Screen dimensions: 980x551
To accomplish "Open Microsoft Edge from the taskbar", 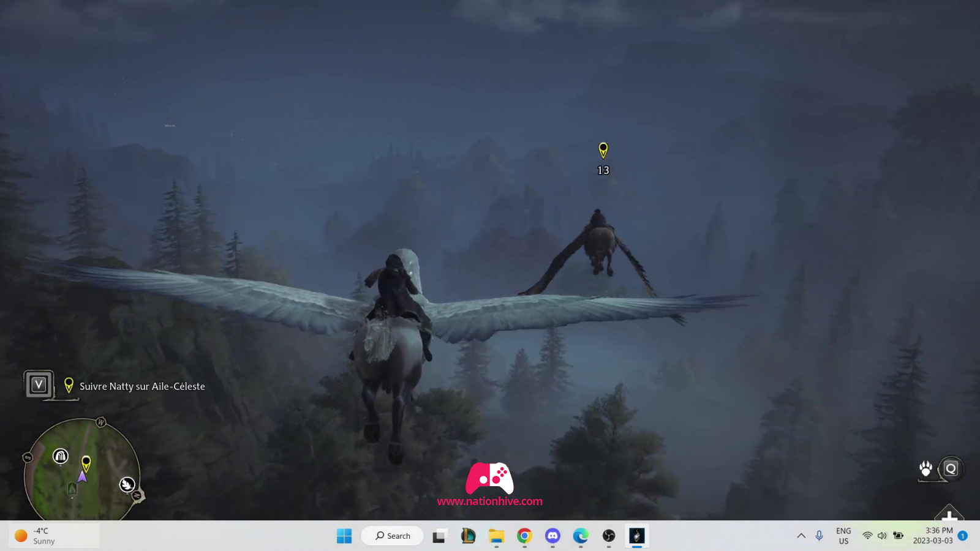I will click(x=581, y=536).
